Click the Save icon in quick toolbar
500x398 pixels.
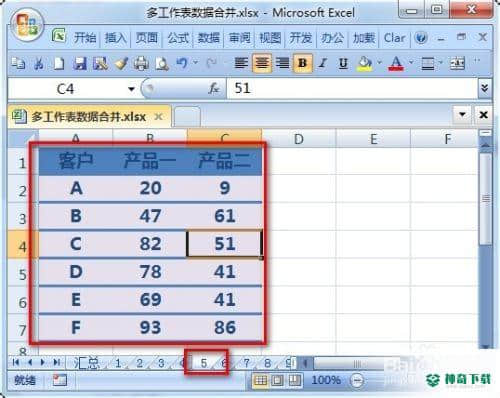coord(80,63)
